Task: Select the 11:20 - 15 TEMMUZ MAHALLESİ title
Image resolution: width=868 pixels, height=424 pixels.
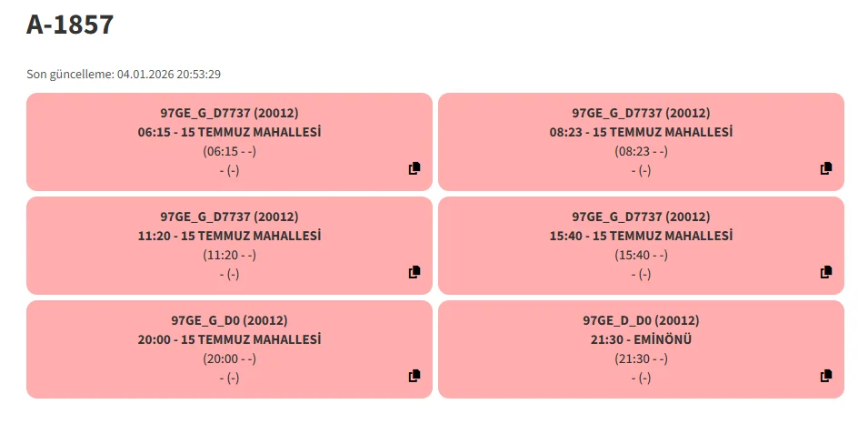Action: click(x=229, y=236)
